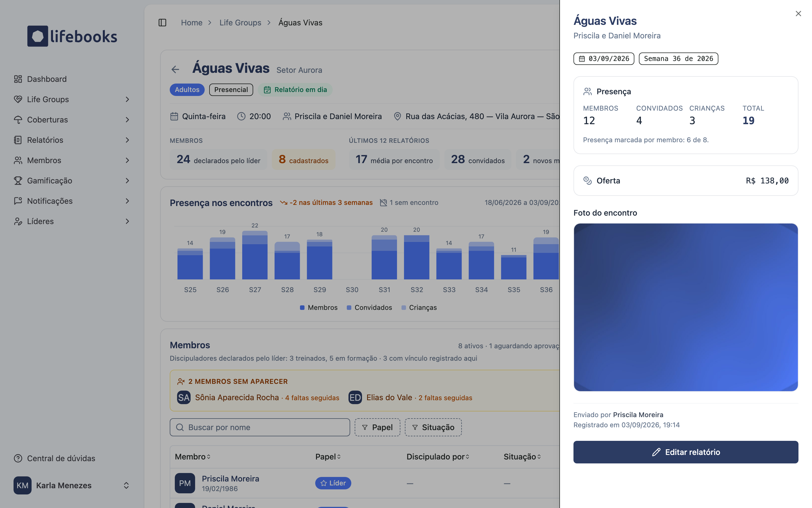Open Karla Menezes account switcher
The width and height of the screenshot is (812, 508).
pyautogui.click(x=72, y=485)
